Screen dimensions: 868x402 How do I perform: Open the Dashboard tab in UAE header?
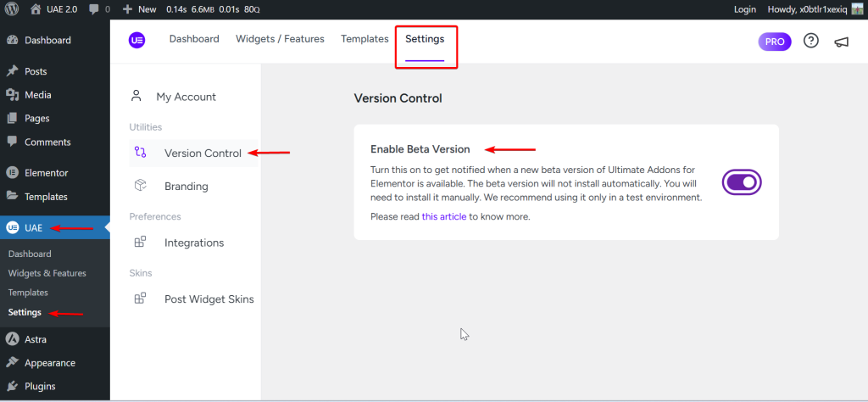point(194,39)
